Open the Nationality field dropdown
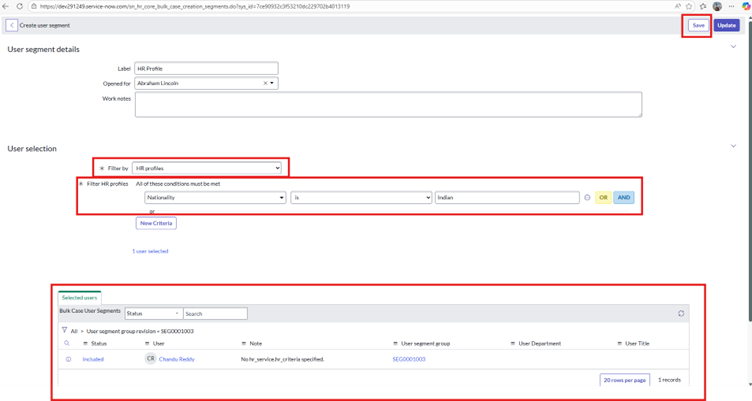The width and height of the screenshot is (752, 401). click(213, 198)
